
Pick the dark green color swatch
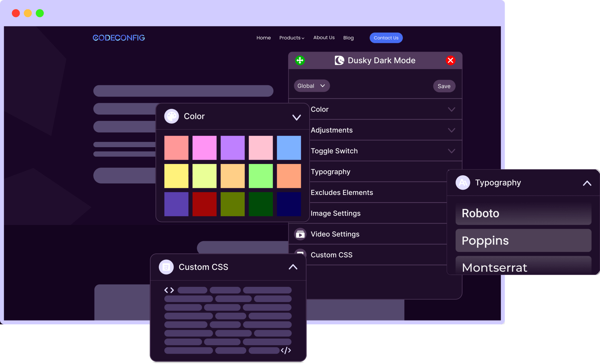(x=261, y=204)
